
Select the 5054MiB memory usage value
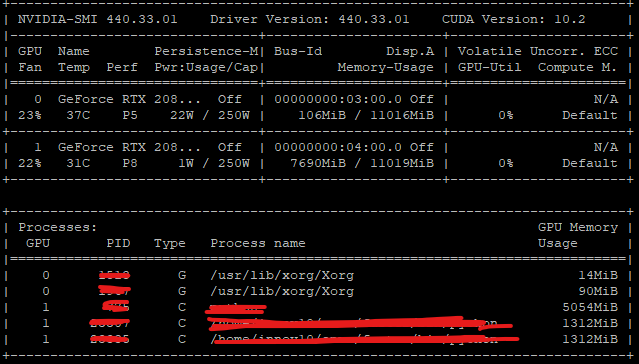click(x=590, y=307)
